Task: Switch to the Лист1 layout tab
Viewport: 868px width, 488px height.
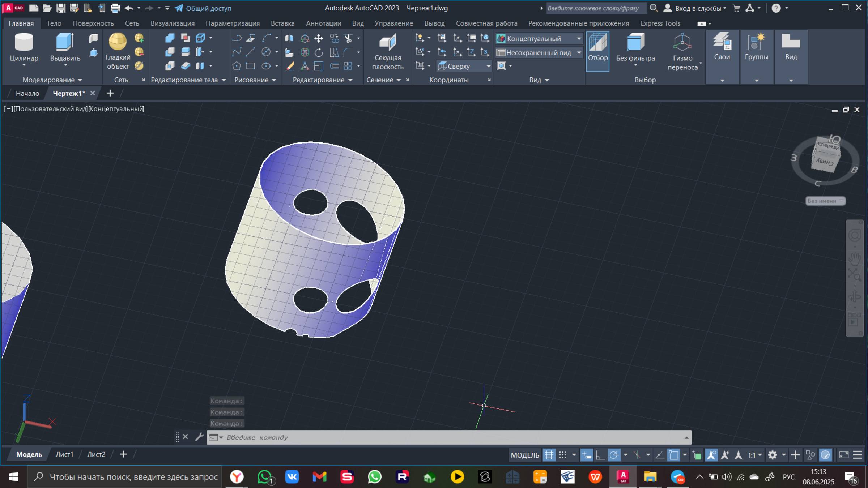Action: (x=64, y=454)
